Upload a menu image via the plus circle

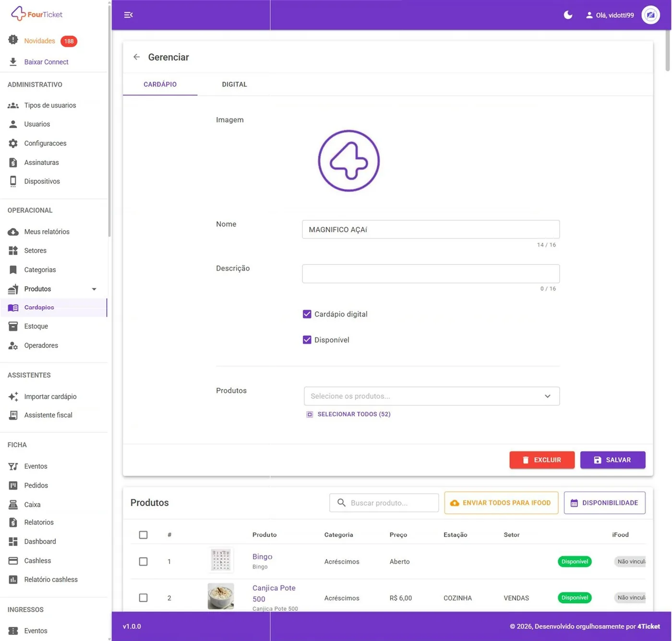[349, 161]
